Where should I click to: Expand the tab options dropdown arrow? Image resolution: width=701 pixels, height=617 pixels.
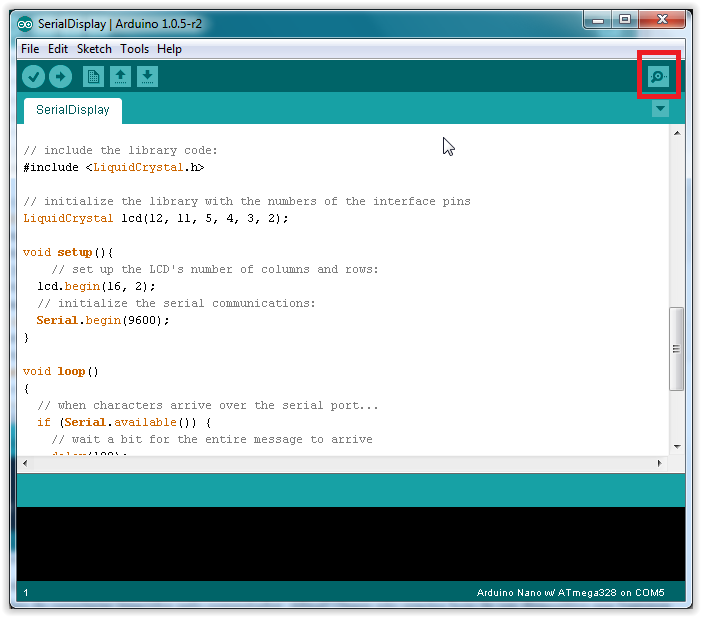click(x=660, y=108)
